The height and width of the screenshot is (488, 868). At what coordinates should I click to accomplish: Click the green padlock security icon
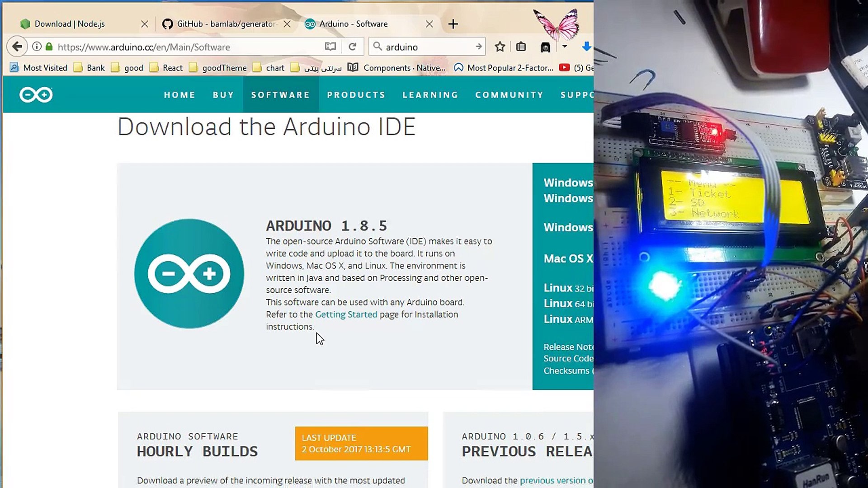(x=49, y=47)
